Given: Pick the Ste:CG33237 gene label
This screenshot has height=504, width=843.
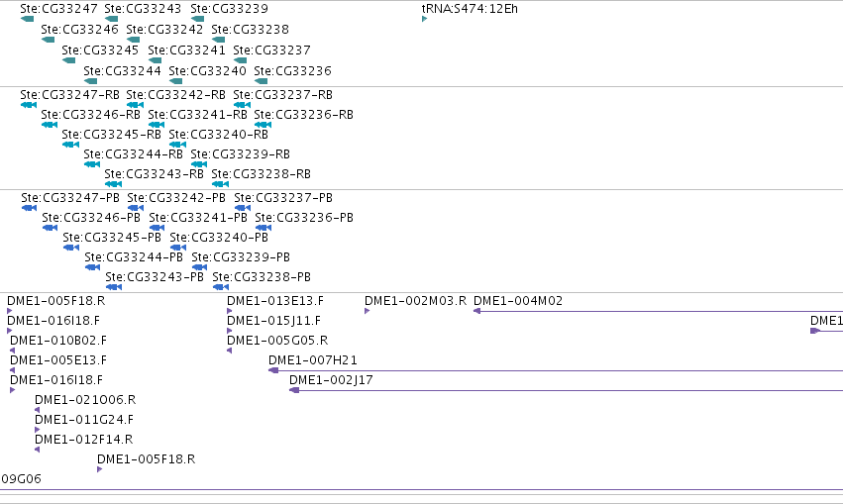Looking at the screenshot, I should (271, 50).
